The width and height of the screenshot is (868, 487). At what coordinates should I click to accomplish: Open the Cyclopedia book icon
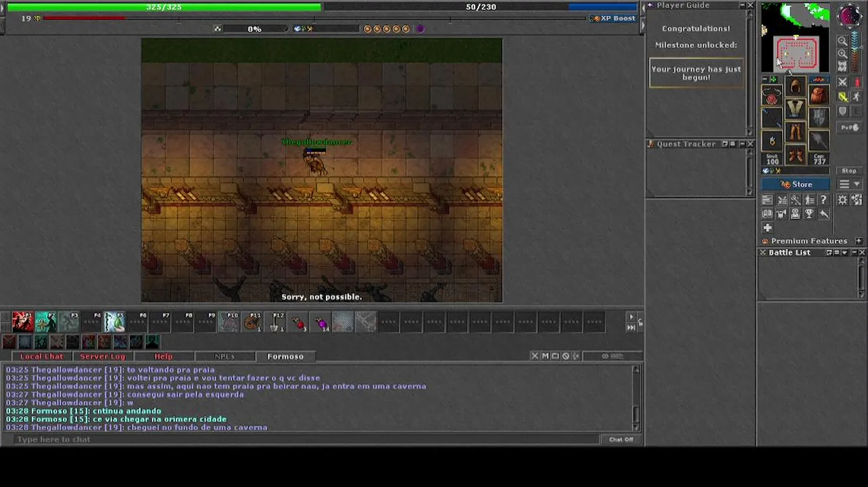(767, 213)
